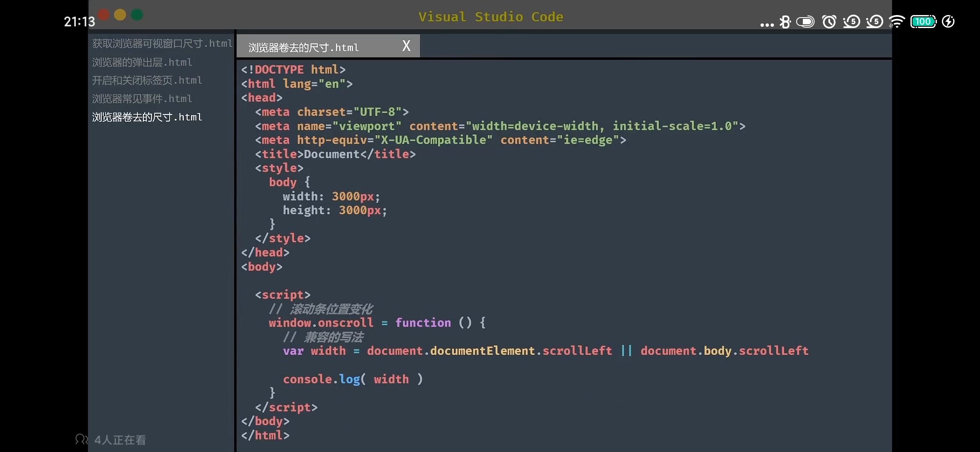
Task: Click the Visual Studio Code title text
Action: click(490, 17)
